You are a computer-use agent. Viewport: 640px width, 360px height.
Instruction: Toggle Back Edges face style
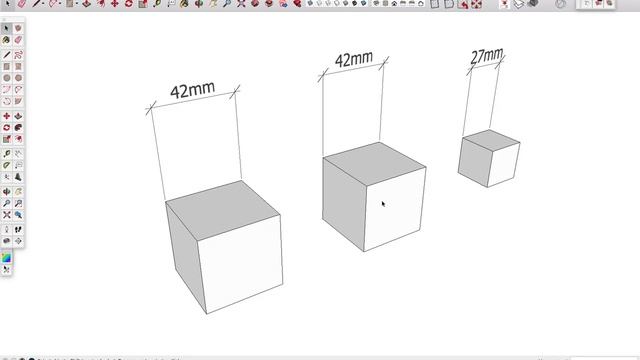[319, 3]
